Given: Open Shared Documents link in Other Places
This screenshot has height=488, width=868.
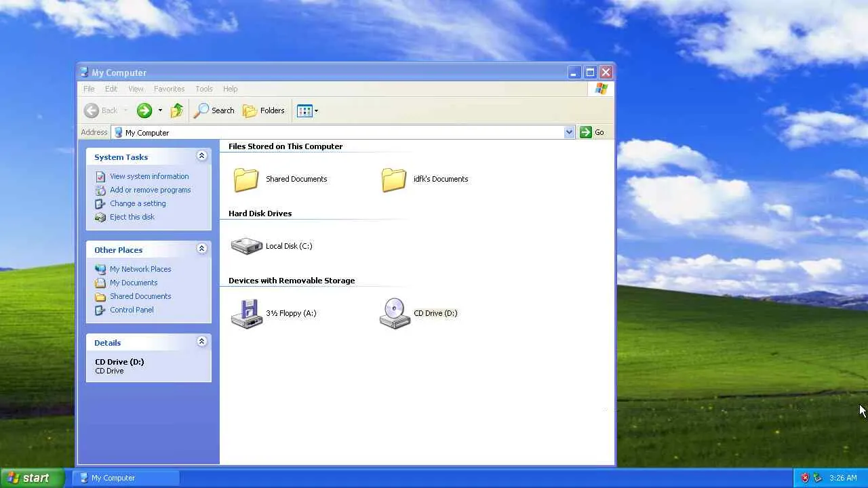Looking at the screenshot, I should point(140,296).
